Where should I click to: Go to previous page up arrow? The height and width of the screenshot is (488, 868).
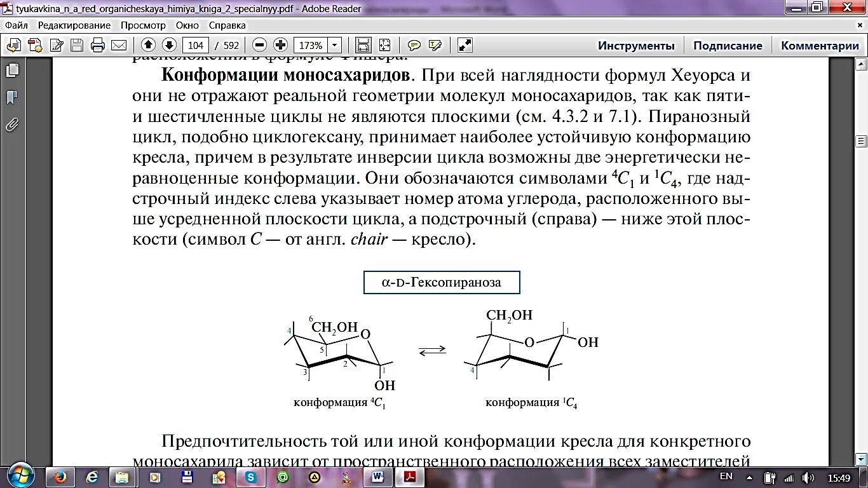click(x=148, y=45)
